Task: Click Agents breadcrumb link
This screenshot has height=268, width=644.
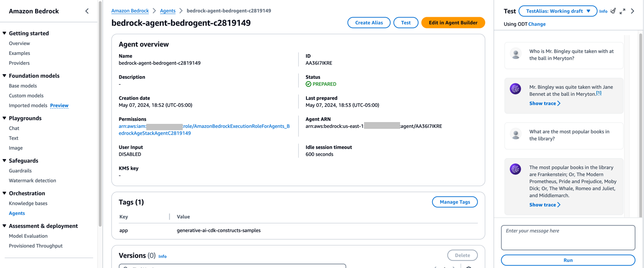Action: [x=168, y=11]
